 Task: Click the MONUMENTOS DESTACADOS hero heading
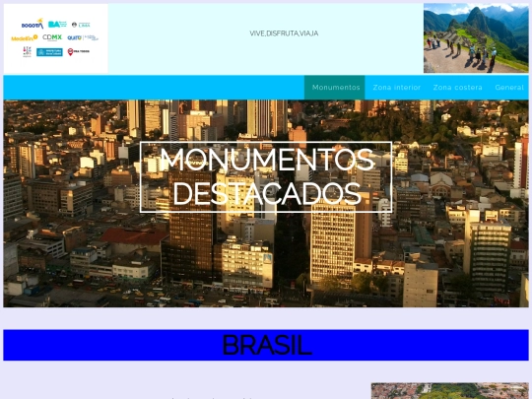266,176
